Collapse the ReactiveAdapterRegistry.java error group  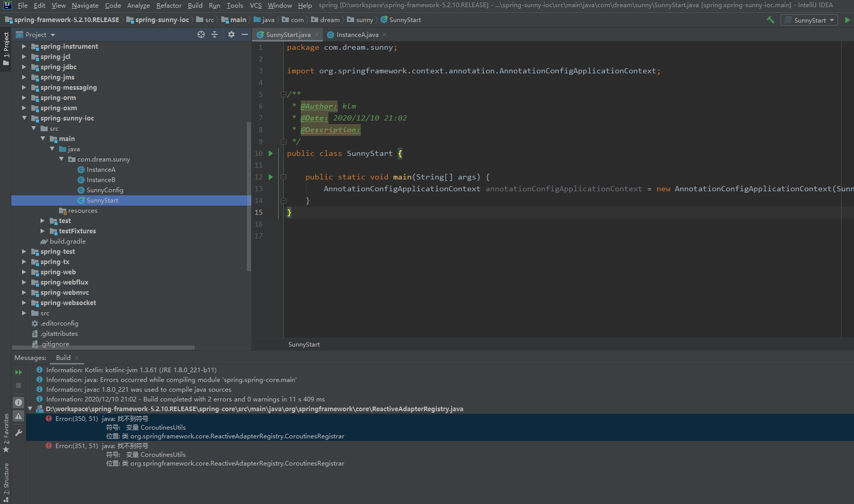coord(30,409)
